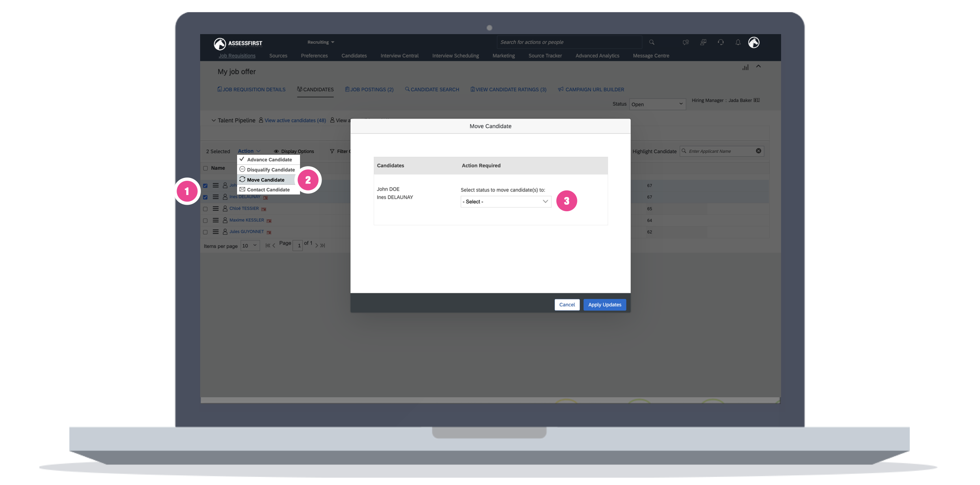Click the user profile avatar icon
Image resolution: width=980 pixels, height=485 pixels.
pos(754,42)
